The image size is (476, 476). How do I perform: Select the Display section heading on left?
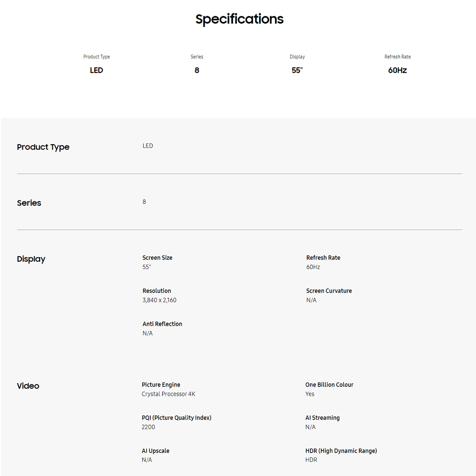click(31, 259)
